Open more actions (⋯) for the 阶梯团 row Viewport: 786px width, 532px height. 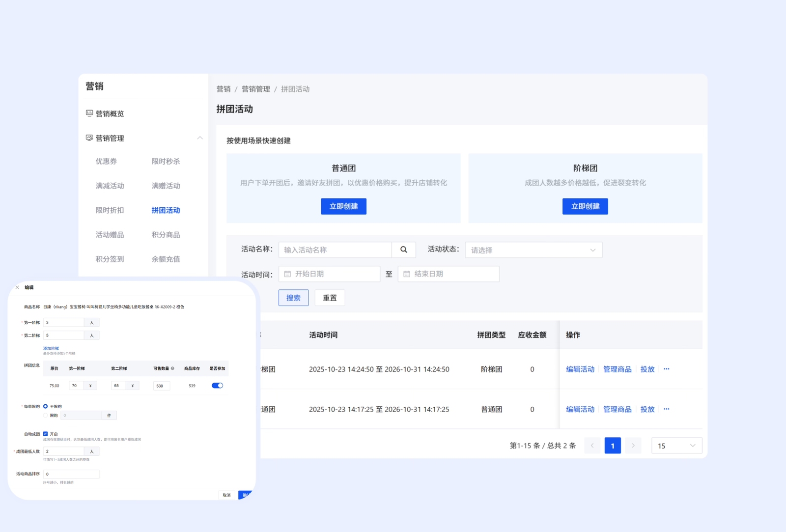(666, 369)
